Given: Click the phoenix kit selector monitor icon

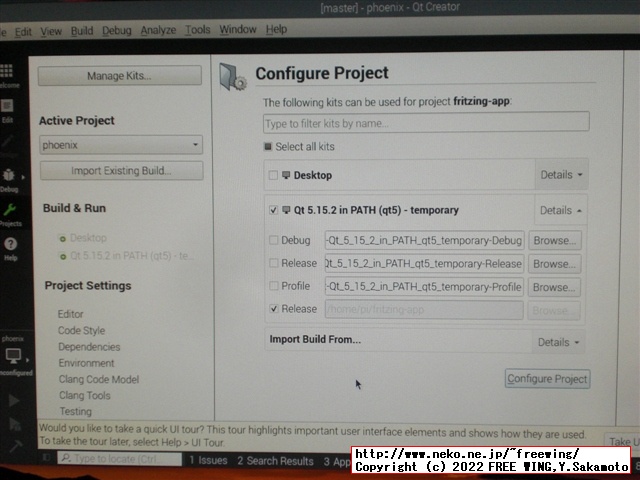Looking at the screenshot, I should point(13,357).
